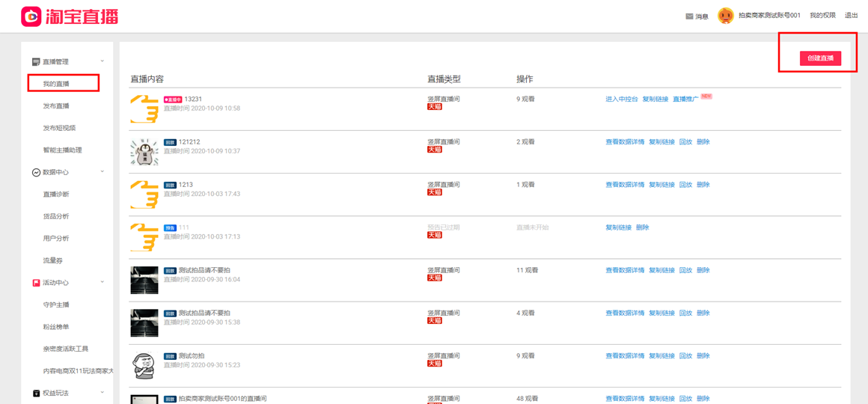Screen dimensions: 868x404
Task: Click the 预告 badge on stream 111
Action: (170, 227)
